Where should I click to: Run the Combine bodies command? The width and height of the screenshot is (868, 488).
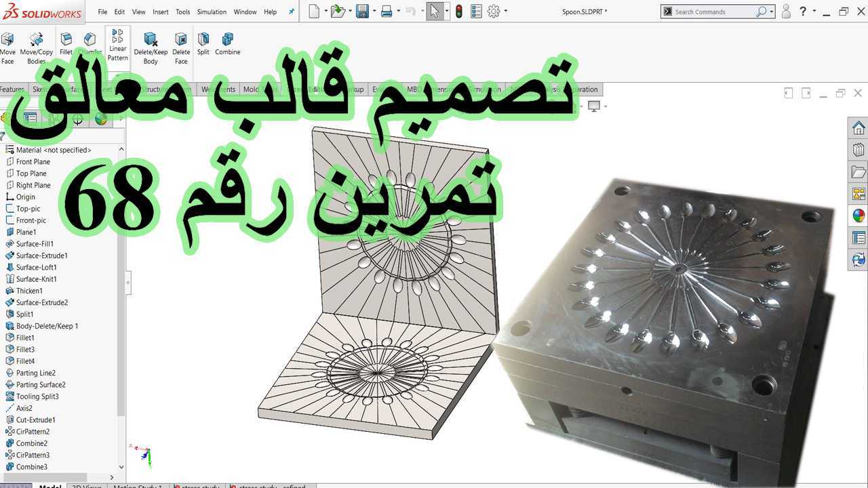coord(228,44)
